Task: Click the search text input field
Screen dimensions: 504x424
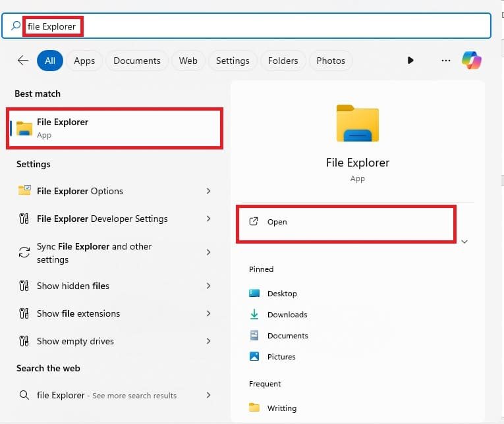Action: (x=264, y=26)
